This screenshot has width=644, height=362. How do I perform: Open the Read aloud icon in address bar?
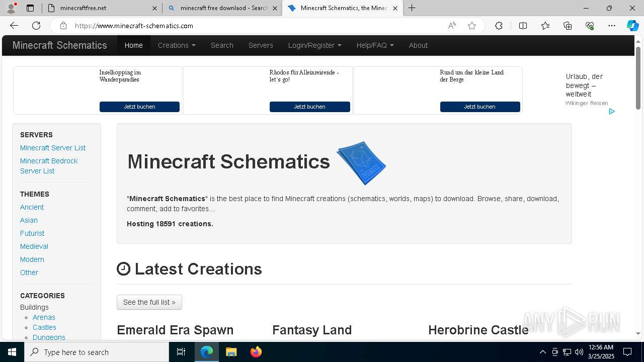coord(452,26)
